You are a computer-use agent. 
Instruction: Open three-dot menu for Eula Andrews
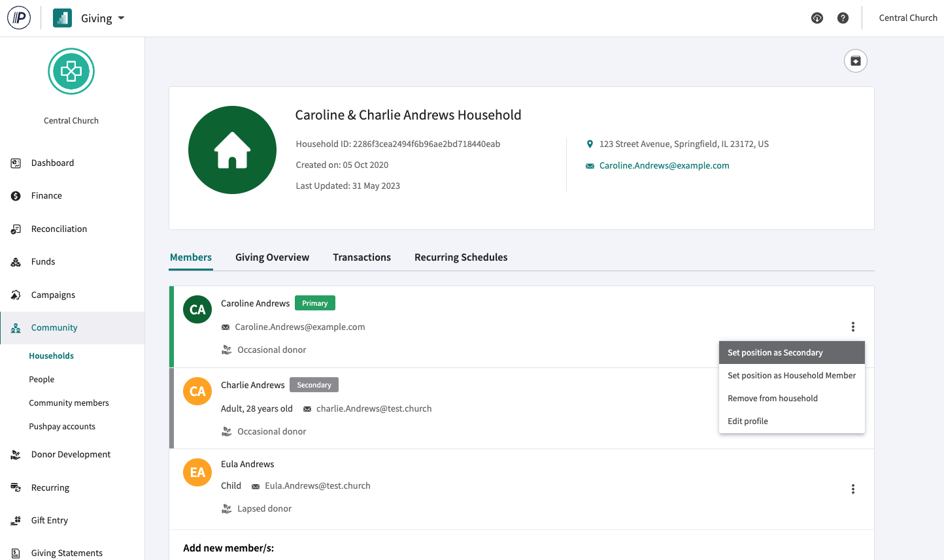(x=852, y=489)
